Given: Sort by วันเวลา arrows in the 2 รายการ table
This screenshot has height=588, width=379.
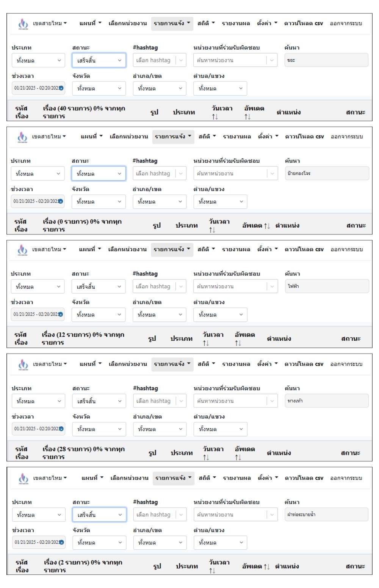Looking at the screenshot, I should click(212, 571).
